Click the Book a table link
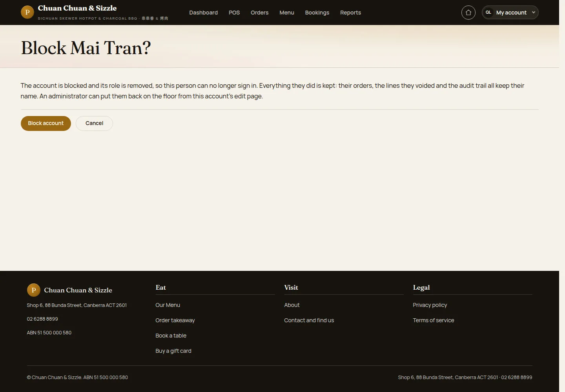565x392 pixels. 171,336
